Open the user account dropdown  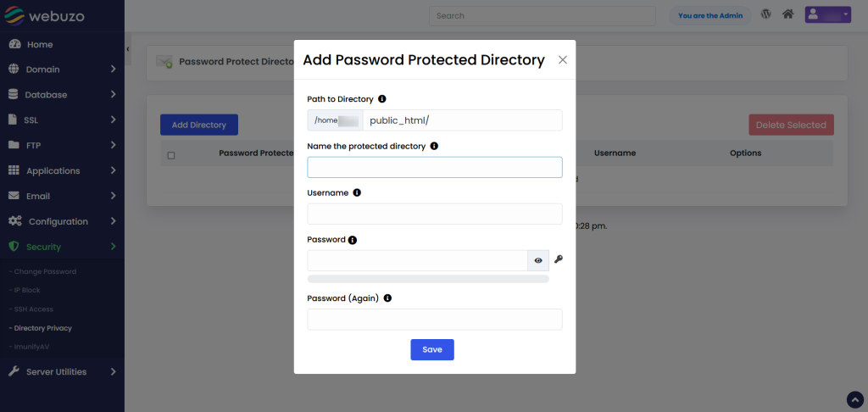click(x=826, y=14)
